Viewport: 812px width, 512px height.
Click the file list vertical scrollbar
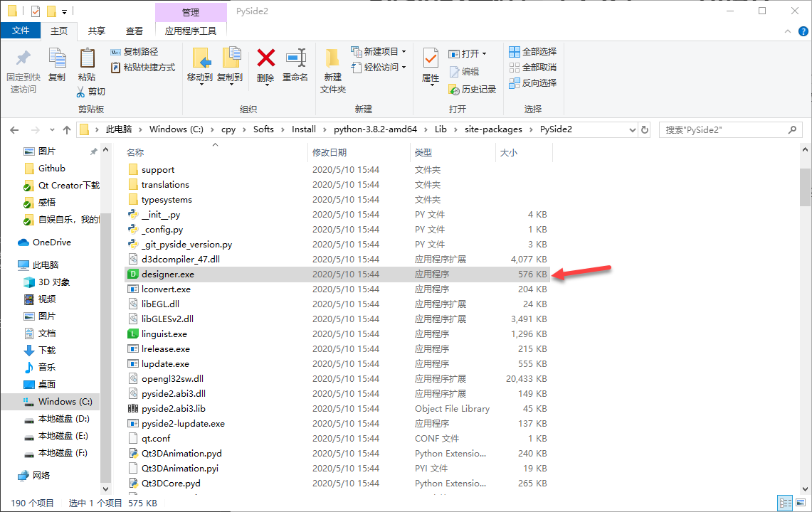coord(805,188)
